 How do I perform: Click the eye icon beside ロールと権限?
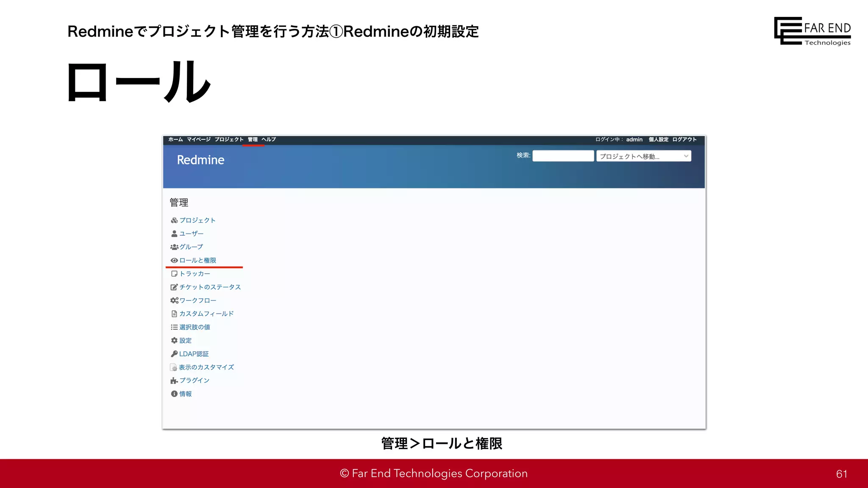pos(174,261)
